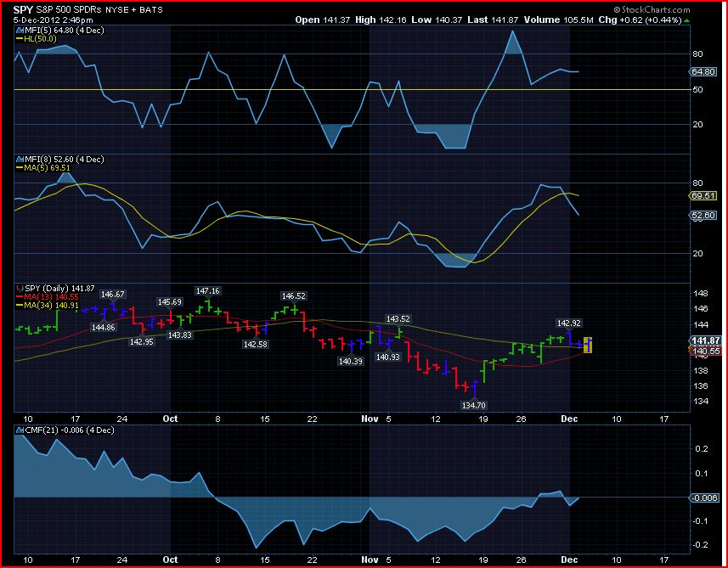Click the -0.2 CMF axis label

701,545
